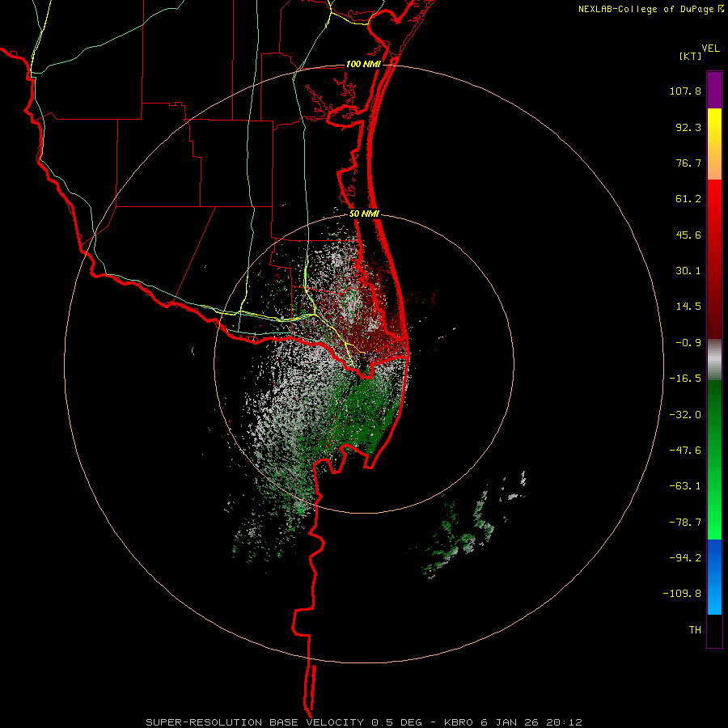Click the 107.8 legend value

685,91
